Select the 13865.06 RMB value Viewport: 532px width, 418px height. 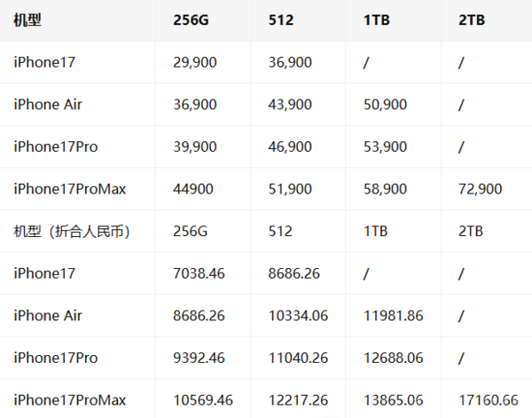(x=394, y=399)
